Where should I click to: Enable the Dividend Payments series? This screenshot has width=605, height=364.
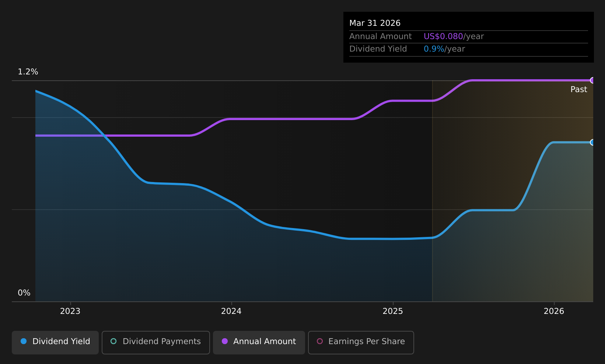[156, 342]
